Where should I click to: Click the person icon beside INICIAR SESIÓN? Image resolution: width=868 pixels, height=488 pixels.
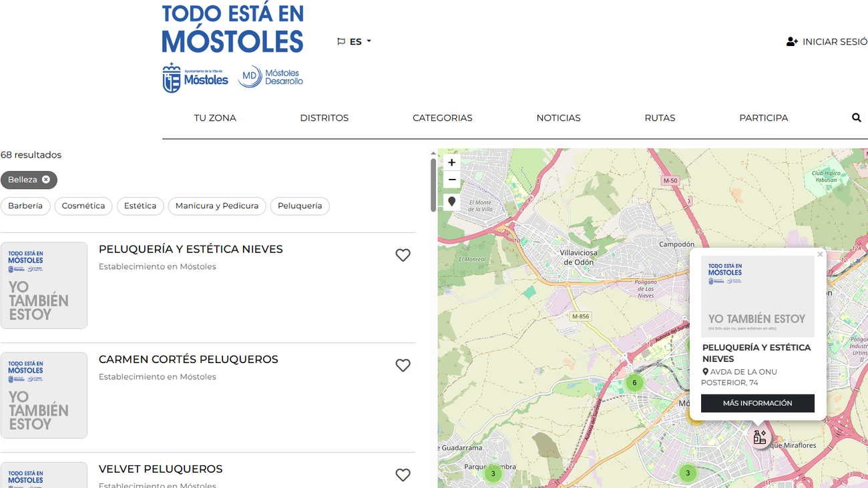tap(792, 41)
